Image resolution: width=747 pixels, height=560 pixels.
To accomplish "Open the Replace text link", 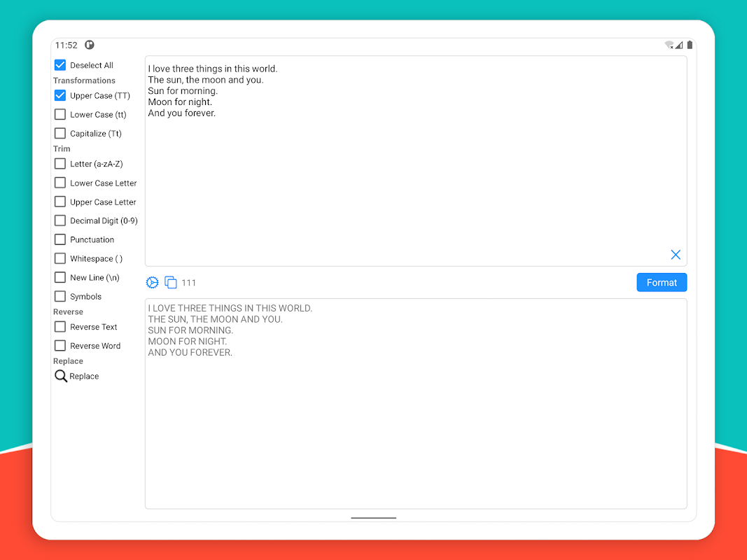I will pyautogui.click(x=84, y=376).
